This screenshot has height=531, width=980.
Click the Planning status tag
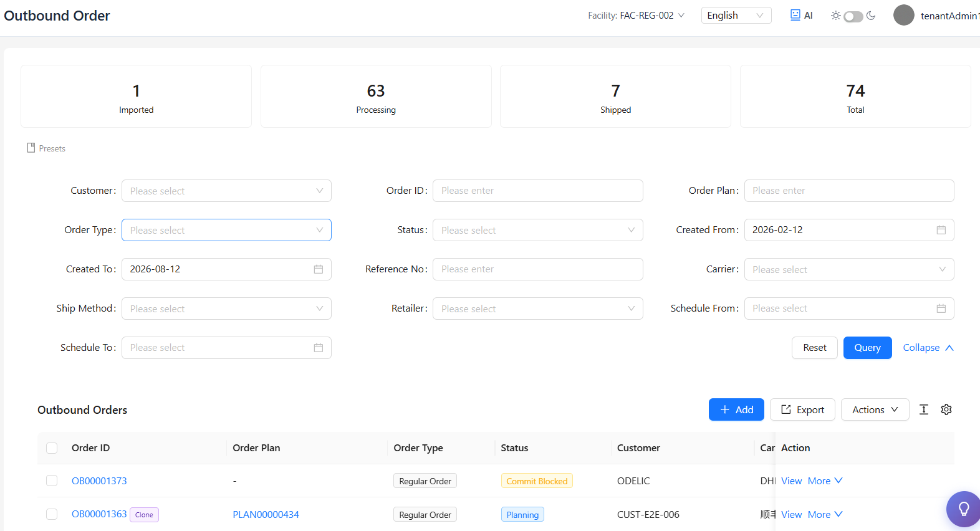(522, 515)
